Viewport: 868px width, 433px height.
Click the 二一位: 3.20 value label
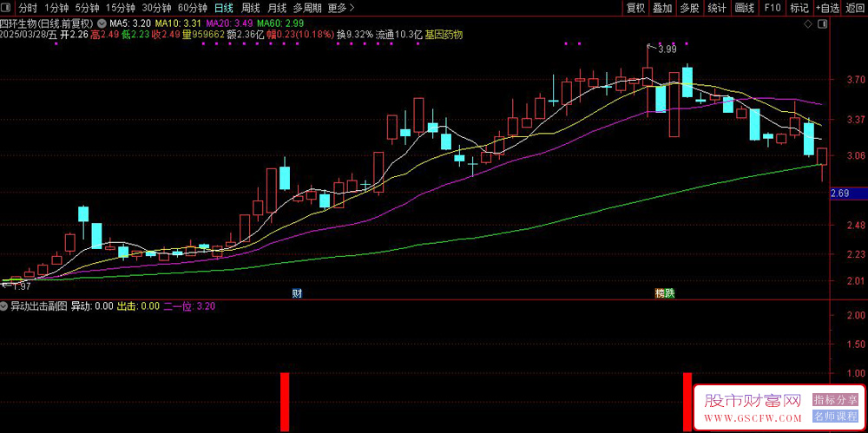tap(190, 306)
